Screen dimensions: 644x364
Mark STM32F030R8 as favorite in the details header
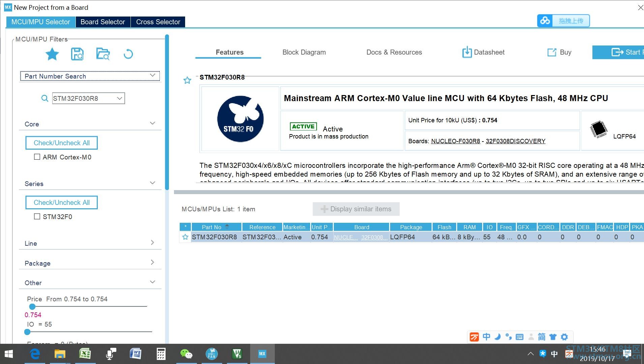(x=187, y=80)
